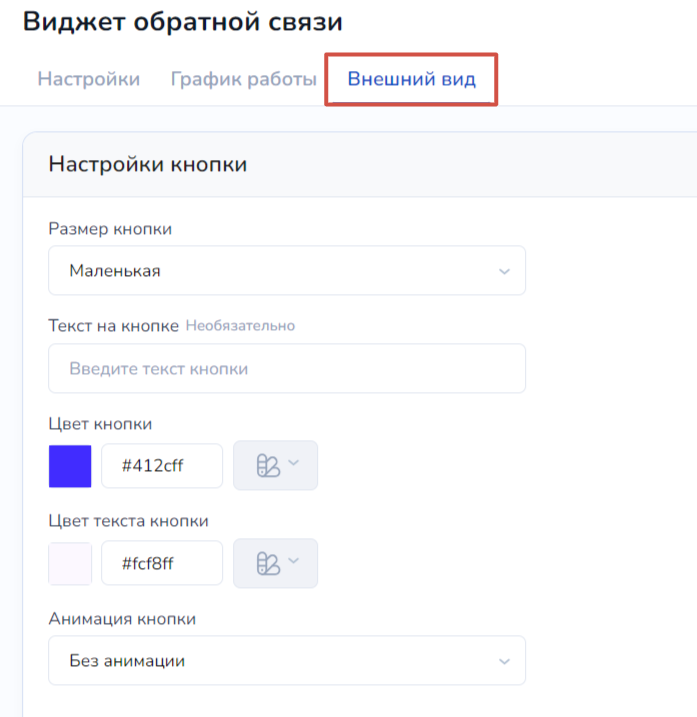The height and width of the screenshot is (717, 697).
Task: Click the Необязательно hint text
Action: [240, 326]
